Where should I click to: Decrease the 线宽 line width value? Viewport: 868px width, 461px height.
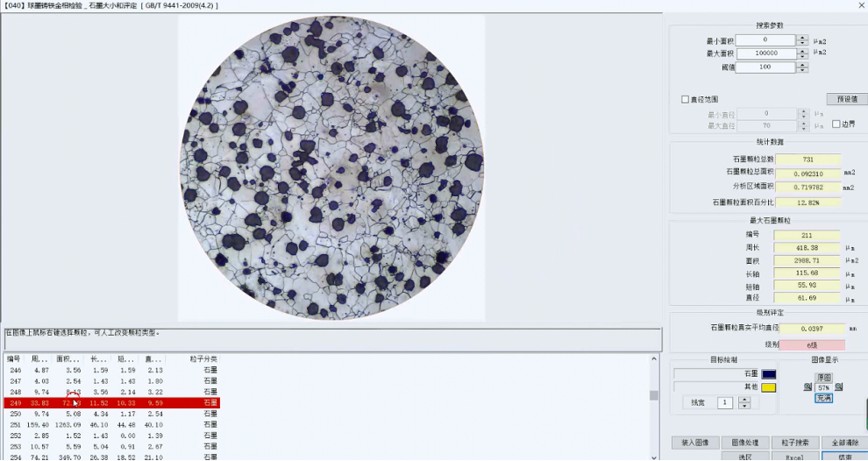click(744, 406)
